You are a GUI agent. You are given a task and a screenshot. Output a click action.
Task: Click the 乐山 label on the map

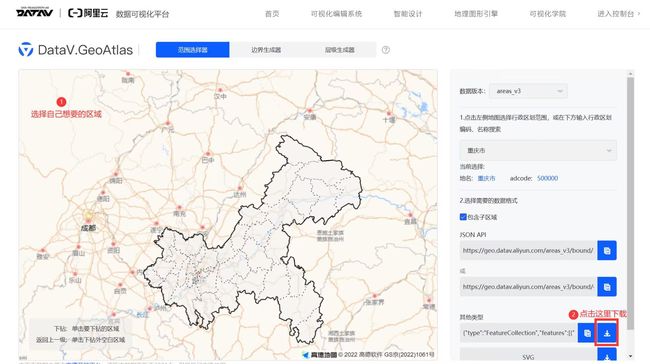75,280
